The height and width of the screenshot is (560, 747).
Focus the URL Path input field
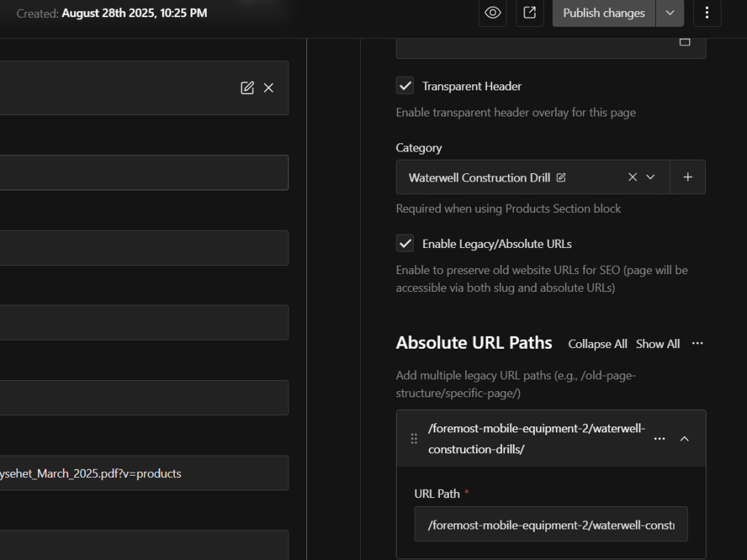(x=551, y=524)
